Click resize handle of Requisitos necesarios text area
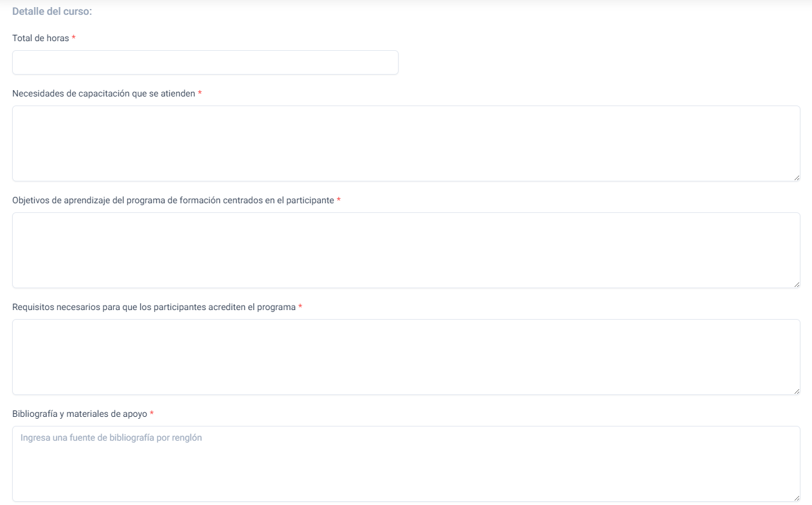Screen dimensions: 812x505 coord(797,391)
